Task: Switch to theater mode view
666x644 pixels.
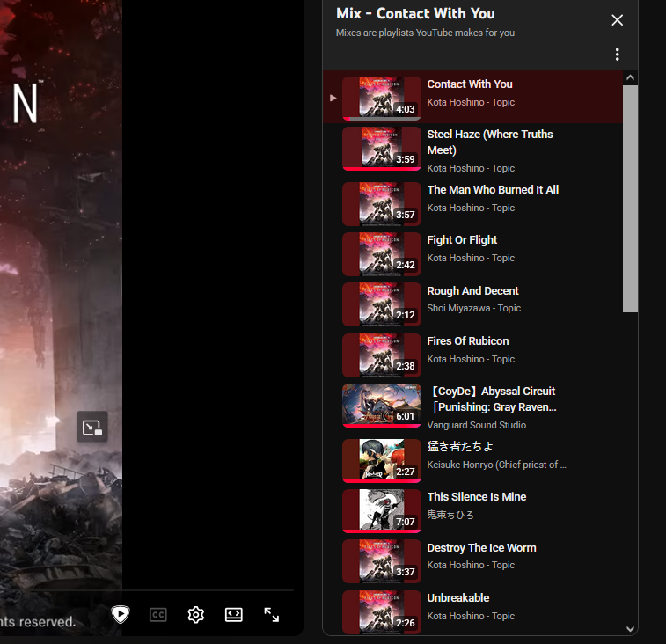Action: (x=234, y=615)
